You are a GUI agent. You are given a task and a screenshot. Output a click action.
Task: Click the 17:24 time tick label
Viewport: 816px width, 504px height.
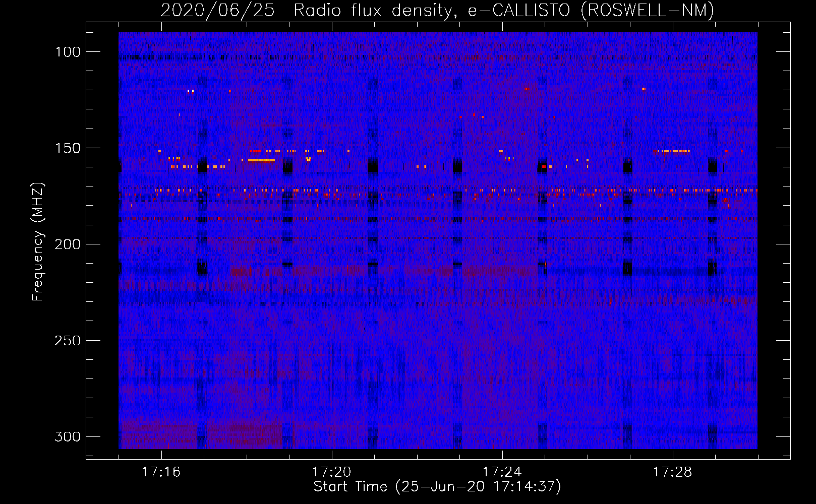coord(502,472)
